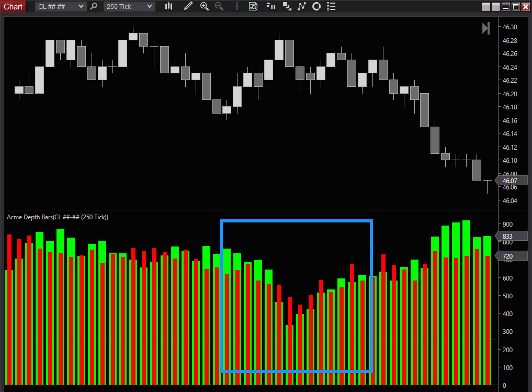This screenshot has width=532, height=392.
Task: Click the 100 depth axis label
Action: tap(507, 367)
